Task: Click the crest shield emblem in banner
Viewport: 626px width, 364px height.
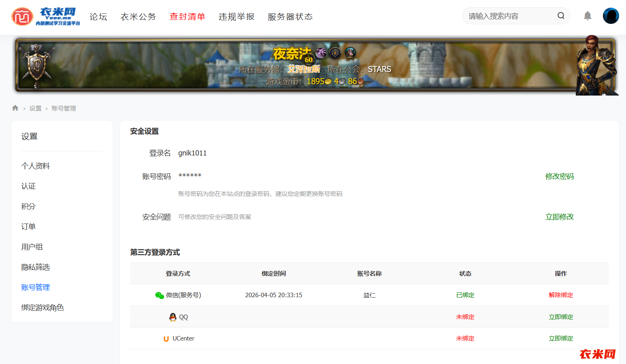Action: [x=37, y=66]
